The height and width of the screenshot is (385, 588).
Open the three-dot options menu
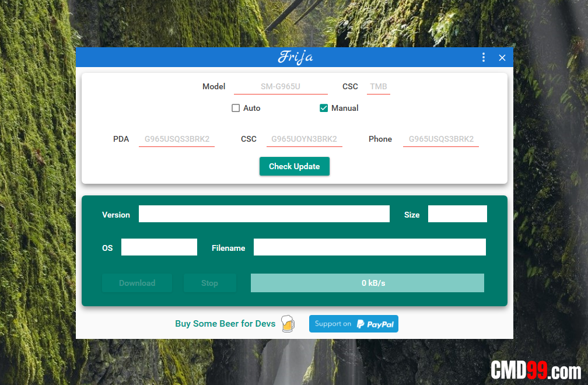(x=484, y=57)
